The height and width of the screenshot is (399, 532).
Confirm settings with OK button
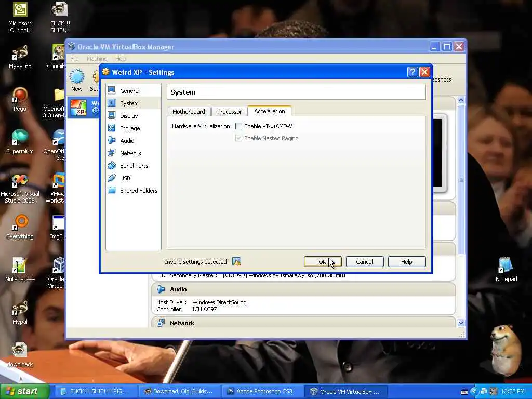click(323, 262)
